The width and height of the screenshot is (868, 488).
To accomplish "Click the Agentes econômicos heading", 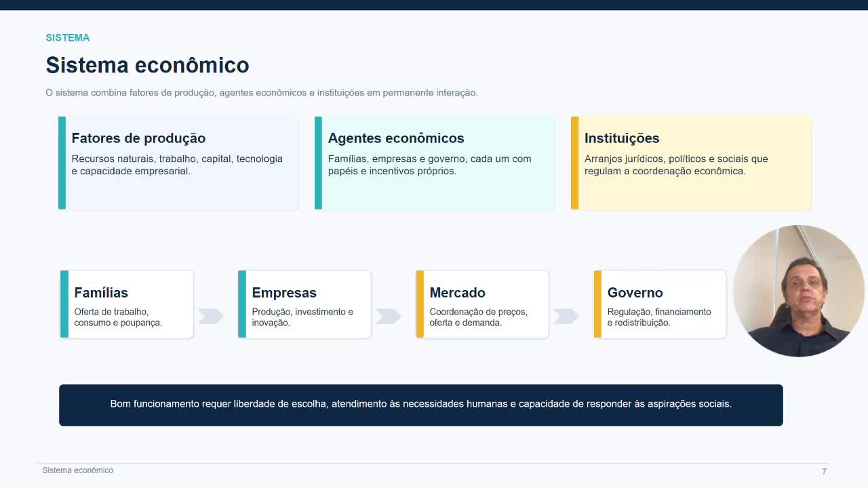I will tap(396, 138).
